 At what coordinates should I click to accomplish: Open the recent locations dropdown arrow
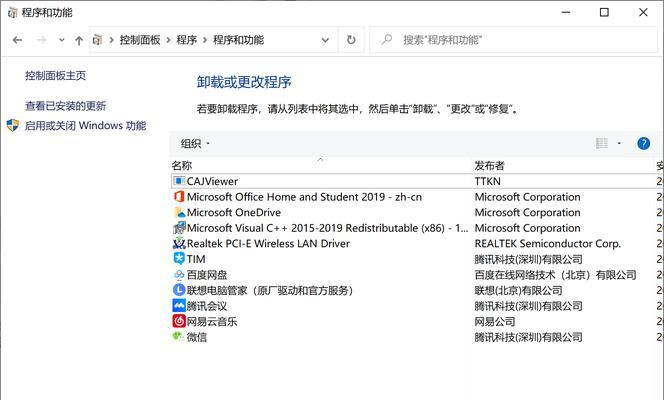click(62, 40)
